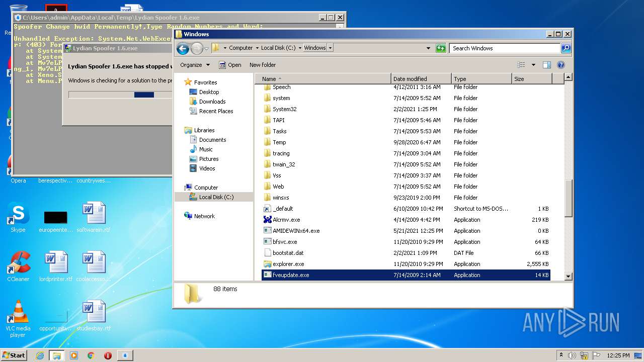Show the preview pane
The image size is (644, 362).
coord(547,65)
